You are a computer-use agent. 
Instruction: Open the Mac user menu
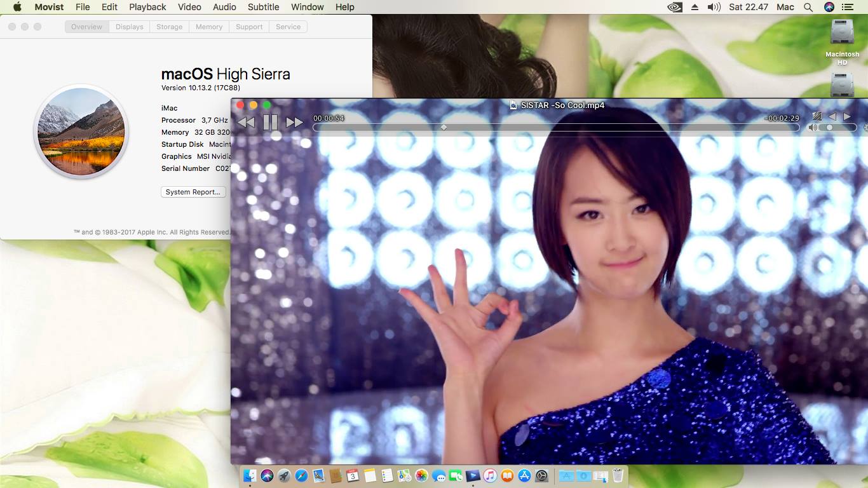click(x=785, y=7)
